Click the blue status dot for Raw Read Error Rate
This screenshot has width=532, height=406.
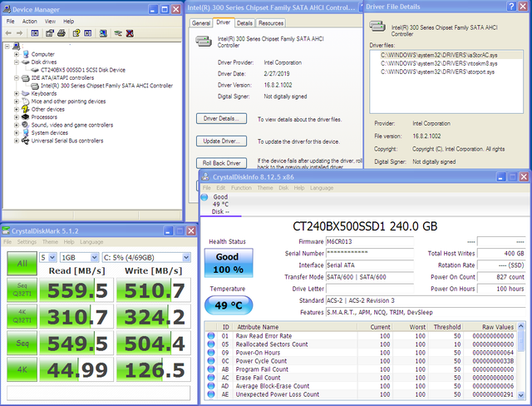coord(211,336)
